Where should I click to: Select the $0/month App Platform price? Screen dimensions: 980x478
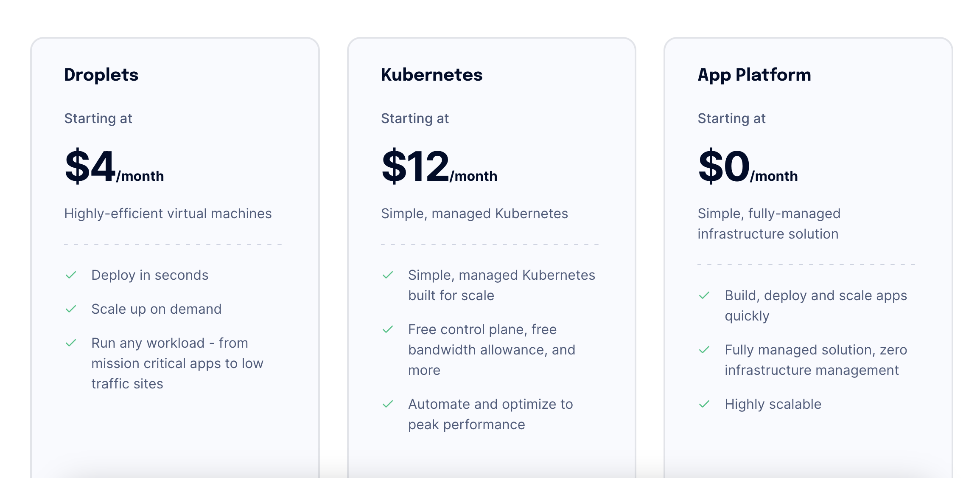(x=748, y=167)
